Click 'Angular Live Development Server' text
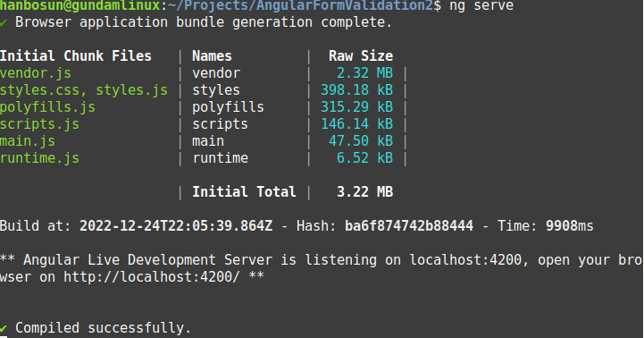644x338 pixels. click(x=148, y=260)
